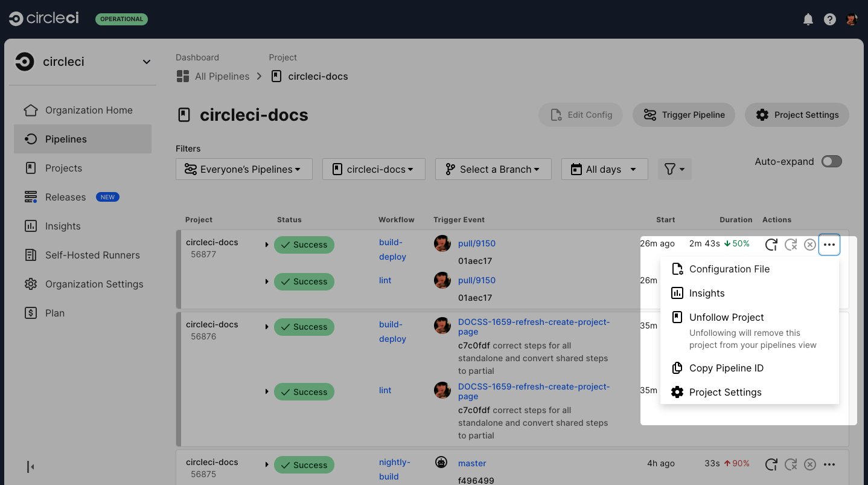
Task: Open DOCSS-1659 branch link in 56876 build-deploy row
Action: [x=534, y=327]
